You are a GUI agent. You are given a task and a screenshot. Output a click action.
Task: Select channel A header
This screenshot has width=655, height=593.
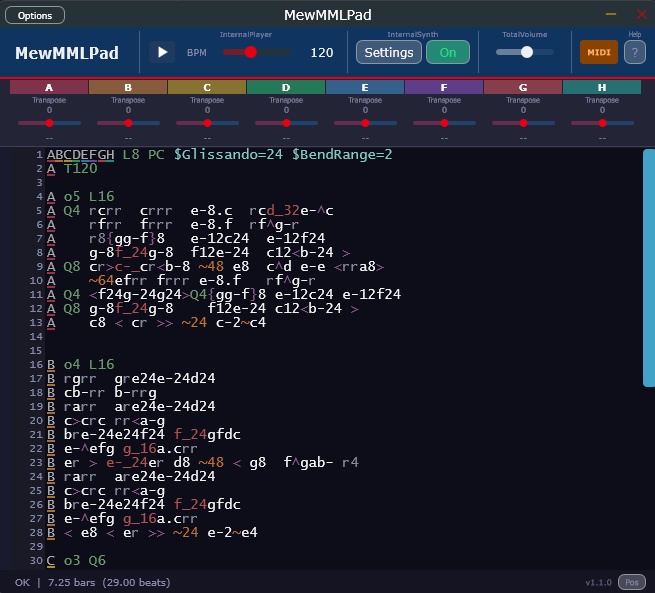[x=49, y=87]
